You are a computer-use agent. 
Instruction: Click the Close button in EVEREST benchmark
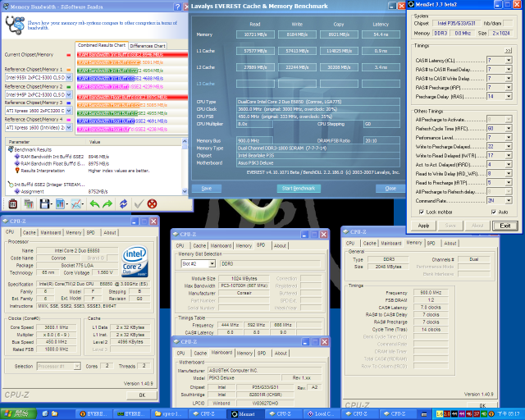(390, 188)
